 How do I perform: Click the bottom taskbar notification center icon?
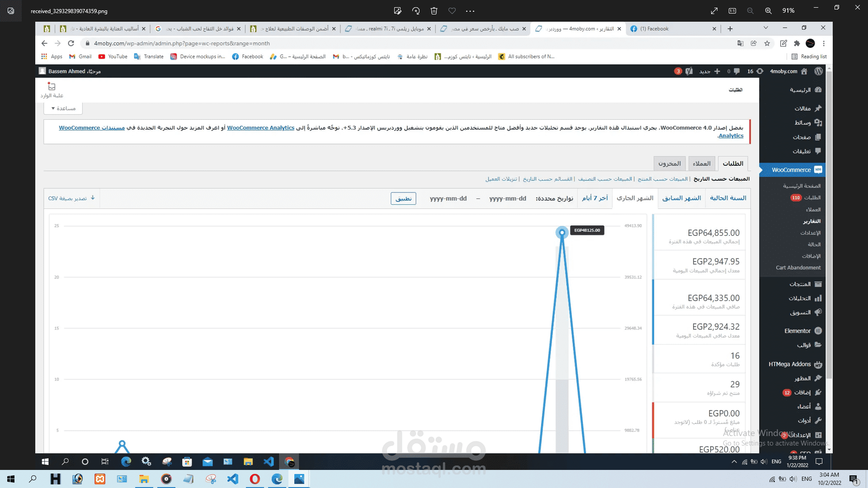[x=854, y=479]
